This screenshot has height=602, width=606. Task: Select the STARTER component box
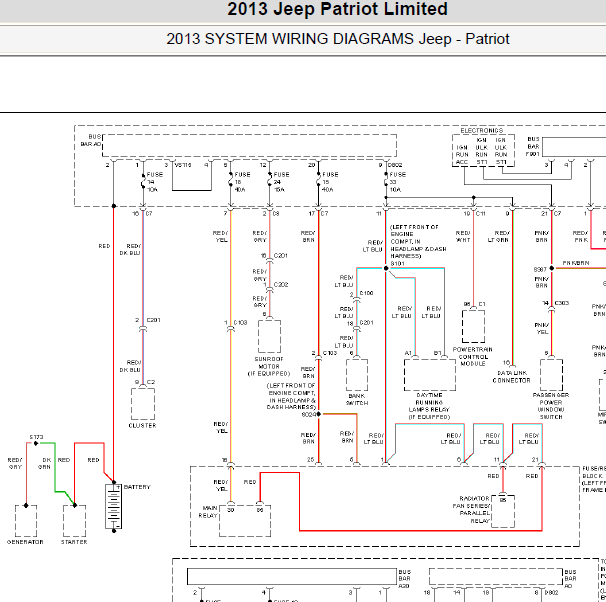click(x=74, y=521)
